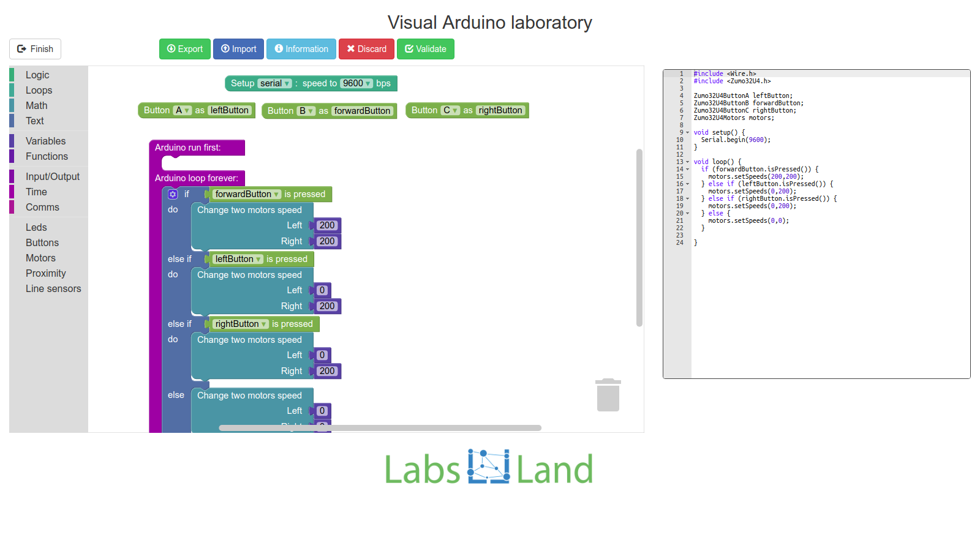The width and height of the screenshot is (980, 551).
Task: Click the workspace horizontal scrollbar
Action: 380,428
